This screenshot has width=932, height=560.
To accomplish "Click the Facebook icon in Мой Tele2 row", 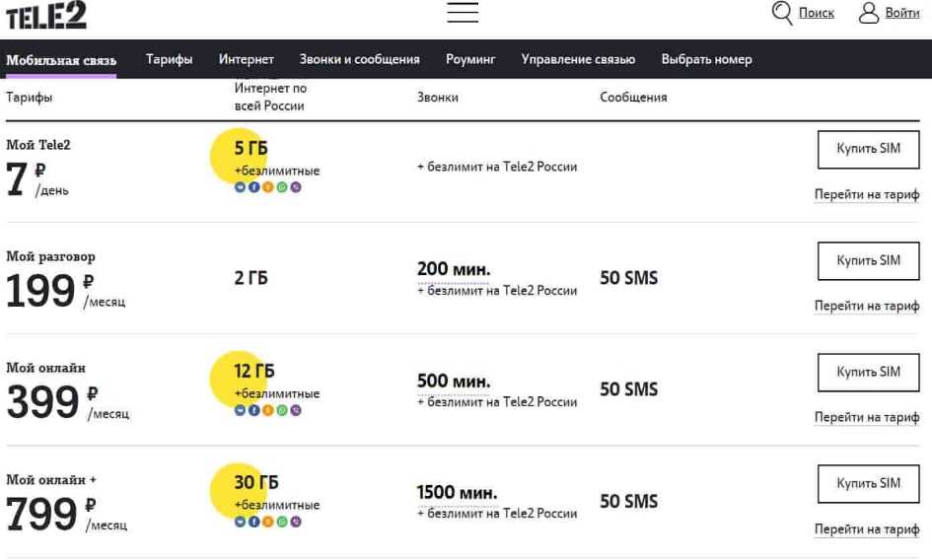I will (253, 187).
